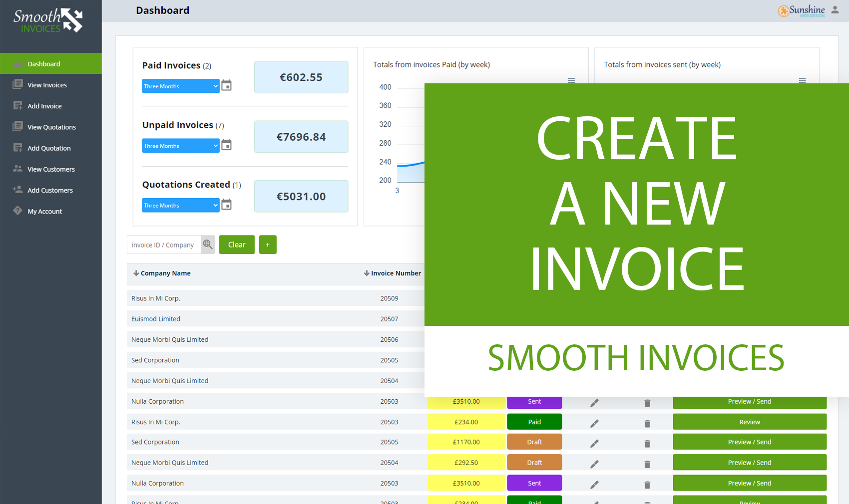This screenshot has width=849, height=504.
Task: Open the user profile icon
Action: [835, 9]
